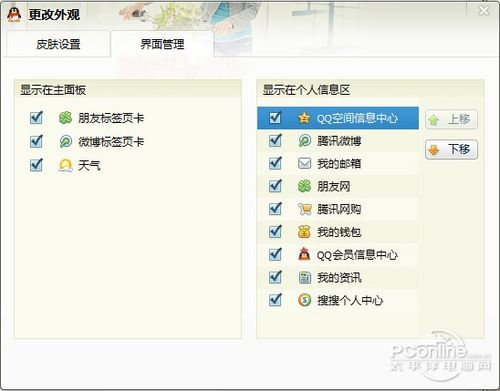Toggle the 朋友网 checkbox
The height and width of the screenshot is (391, 500).
(275, 186)
